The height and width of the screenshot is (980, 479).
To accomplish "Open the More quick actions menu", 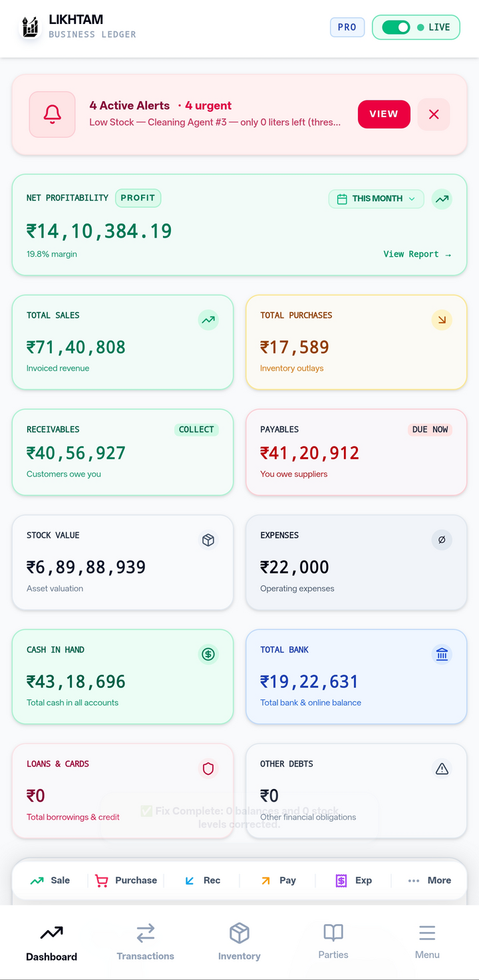I will tap(429, 880).
